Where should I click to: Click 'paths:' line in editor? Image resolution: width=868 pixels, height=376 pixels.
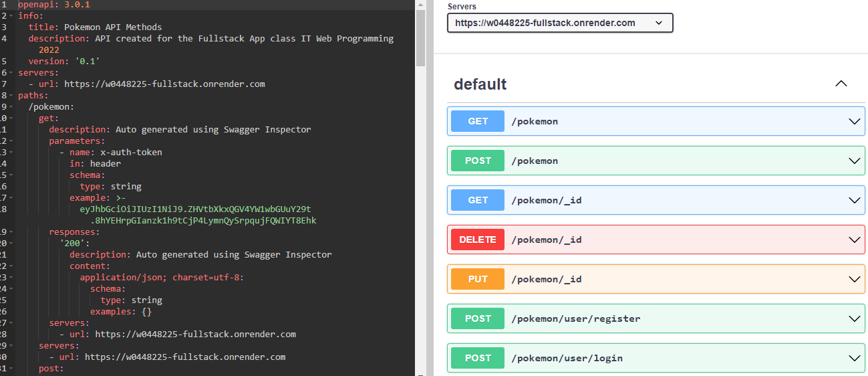click(x=33, y=96)
